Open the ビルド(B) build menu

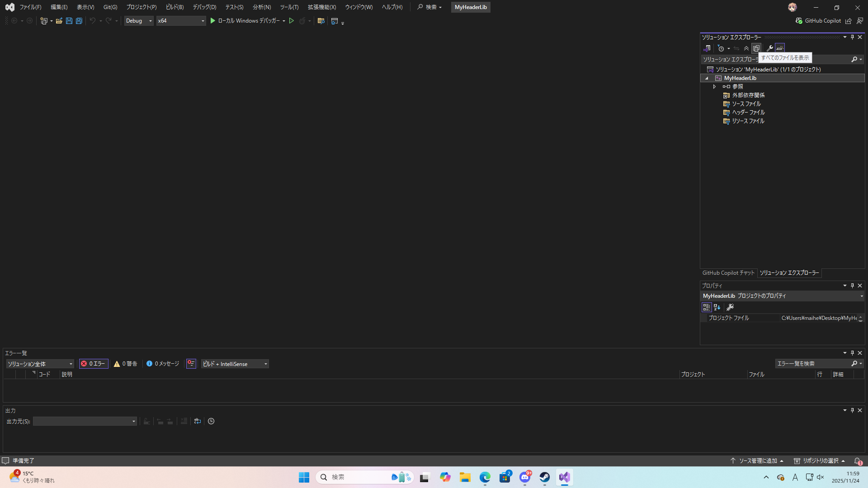tap(175, 7)
